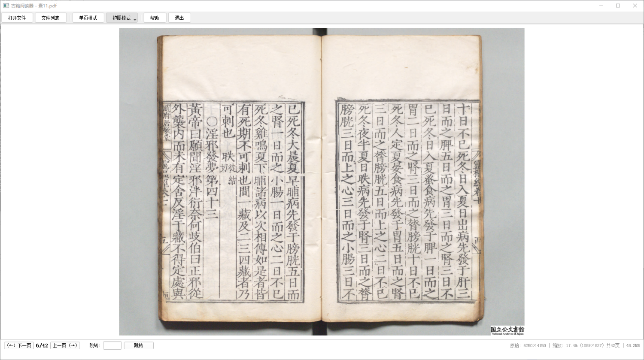Minimize the 古籍阅读器 window
644x360 pixels.
pyautogui.click(x=601, y=6)
